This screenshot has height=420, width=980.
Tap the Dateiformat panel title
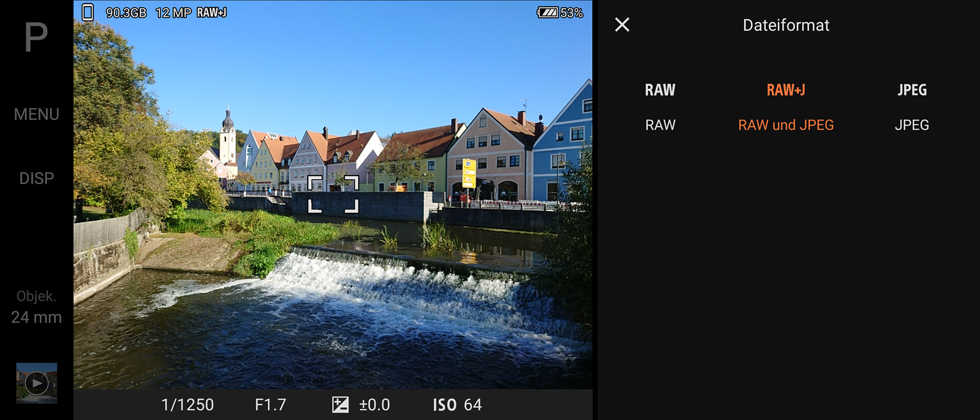point(786,25)
